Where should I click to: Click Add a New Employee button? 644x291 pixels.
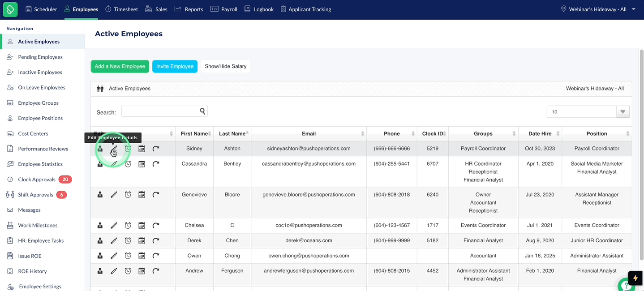pyautogui.click(x=120, y=66)
